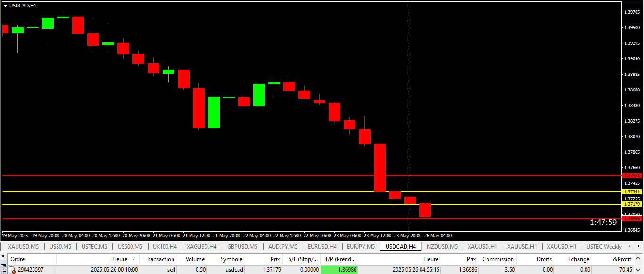The image size is (644, 274).
Task: Open the US500,M5 chart tab
Action: point(130,246)
